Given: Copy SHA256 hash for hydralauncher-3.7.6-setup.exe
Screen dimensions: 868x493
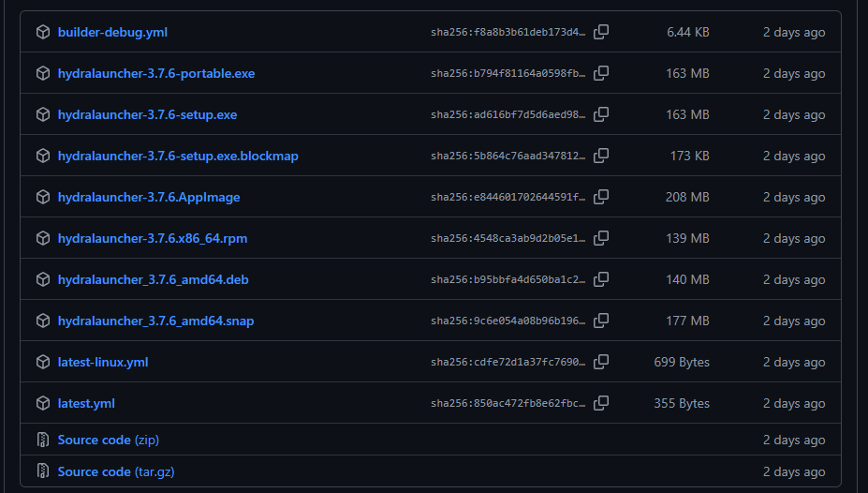Looking at the screenshot, I should 601,114.
